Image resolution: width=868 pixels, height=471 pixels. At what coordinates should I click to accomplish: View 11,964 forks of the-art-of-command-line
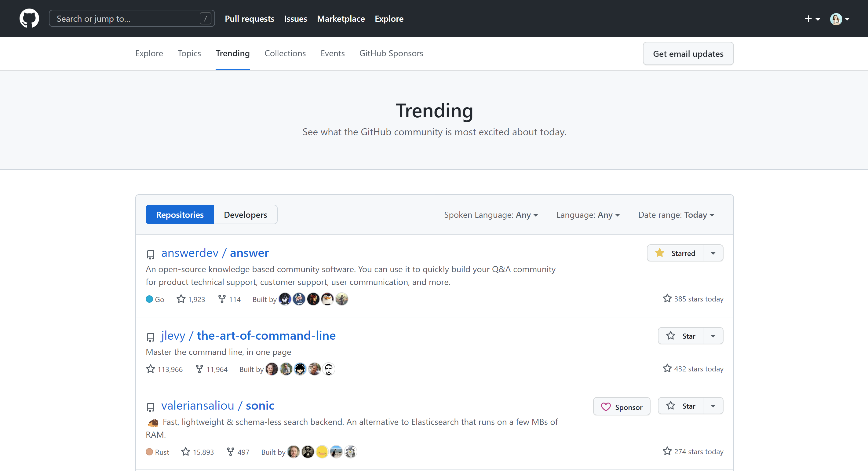211,369
